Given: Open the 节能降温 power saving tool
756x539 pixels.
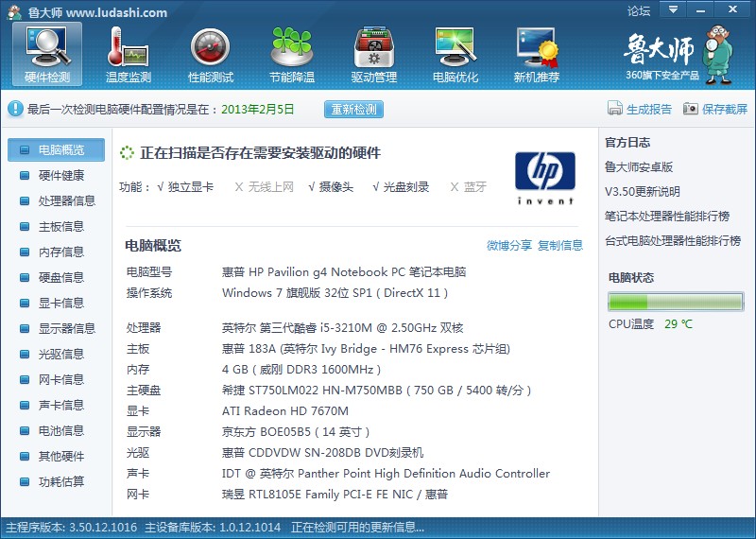Looking at the screenshot, I should (x=292, y=54).
